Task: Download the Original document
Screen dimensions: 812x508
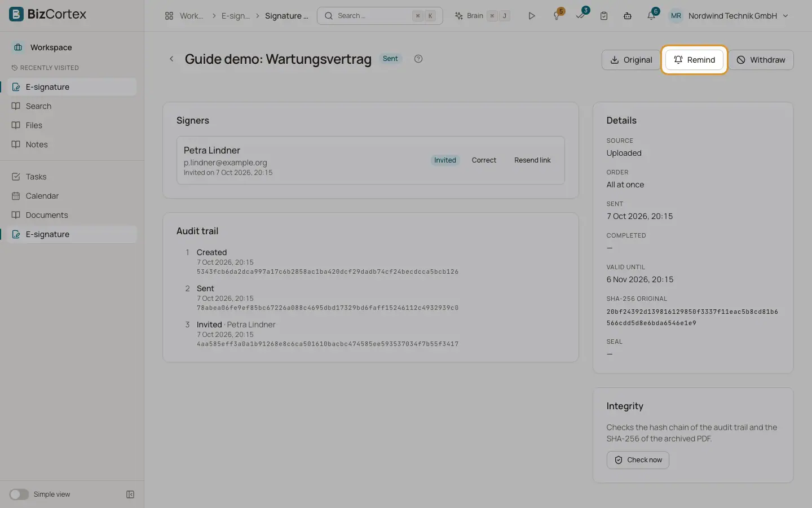Action: (631, 60)
